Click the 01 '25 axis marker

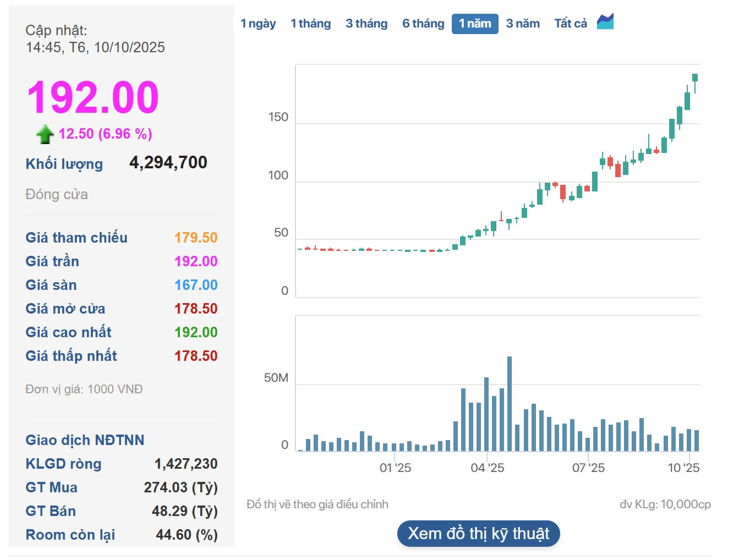(x=395, y=468)
